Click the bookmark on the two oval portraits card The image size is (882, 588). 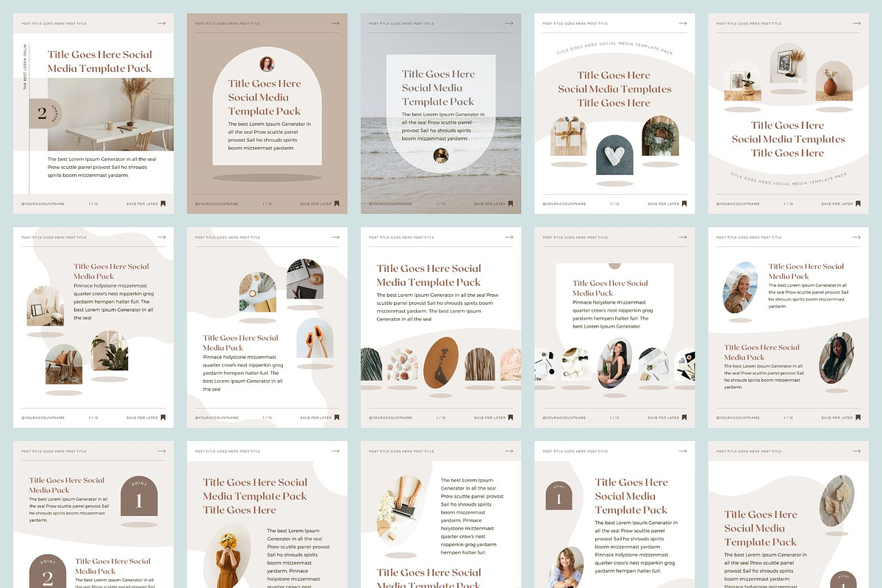coord(858,417)
